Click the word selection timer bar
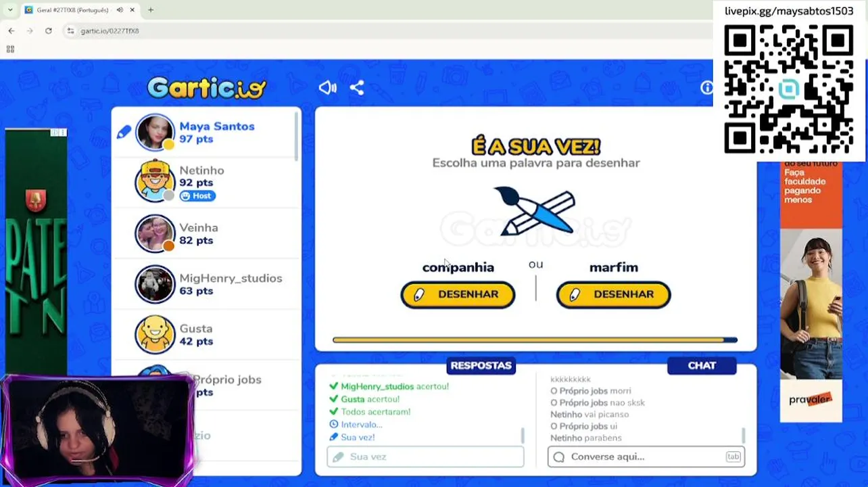Screen dimensions: 868x487 tap(535, 340)
